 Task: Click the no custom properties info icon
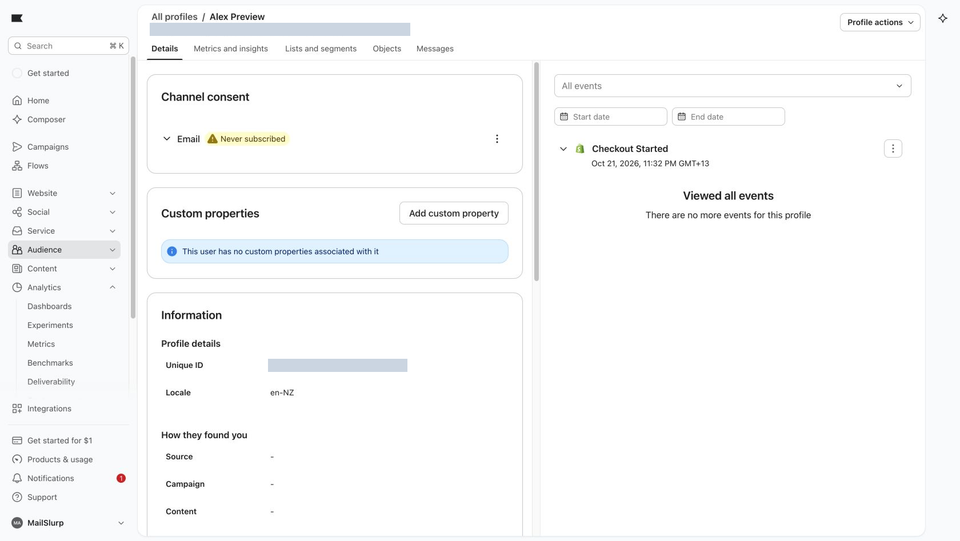click(x=172, y=252)
